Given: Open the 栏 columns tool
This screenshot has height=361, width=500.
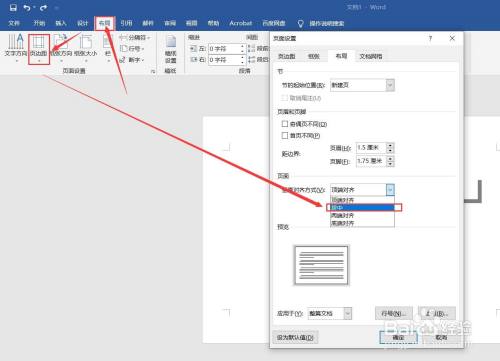Looking at the screenshot, I should click(108, 48).
